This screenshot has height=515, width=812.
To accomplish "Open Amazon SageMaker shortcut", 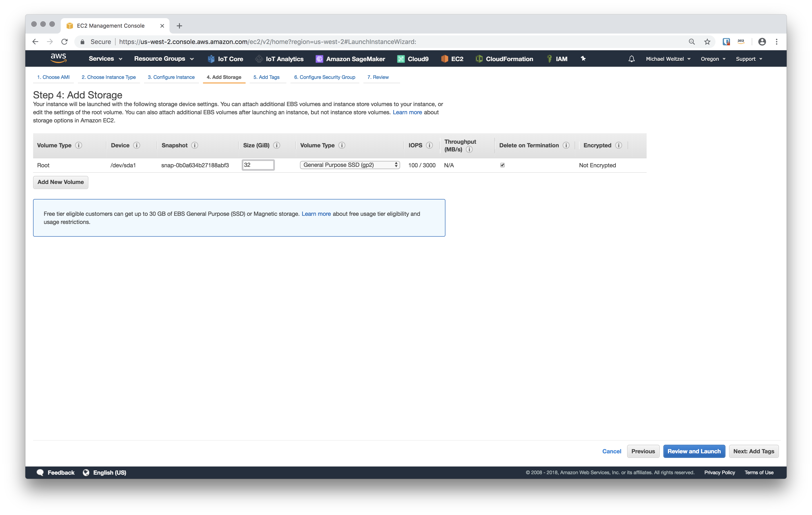I will point(350,59).
